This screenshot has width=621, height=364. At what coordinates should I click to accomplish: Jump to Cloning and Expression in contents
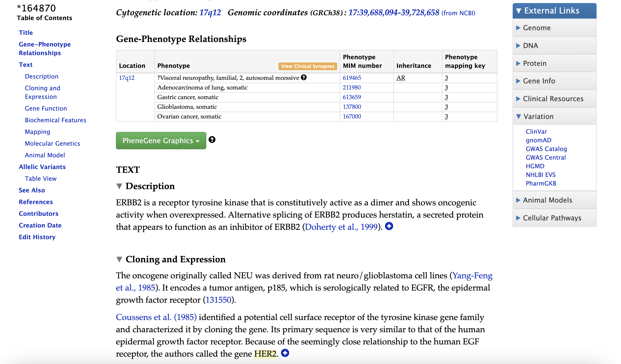point(42,92)
